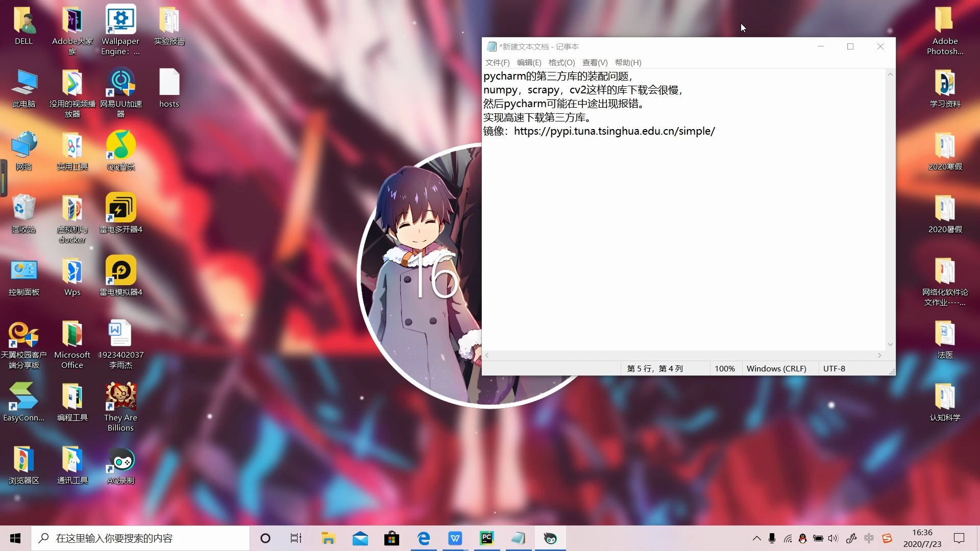Open Cortana circle on taskbar

(x=265, y=538)
